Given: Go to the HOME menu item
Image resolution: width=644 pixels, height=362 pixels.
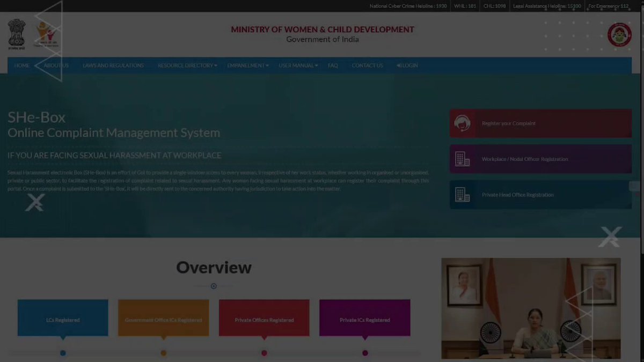Looking at the screenshot, I should pos(22,65).
